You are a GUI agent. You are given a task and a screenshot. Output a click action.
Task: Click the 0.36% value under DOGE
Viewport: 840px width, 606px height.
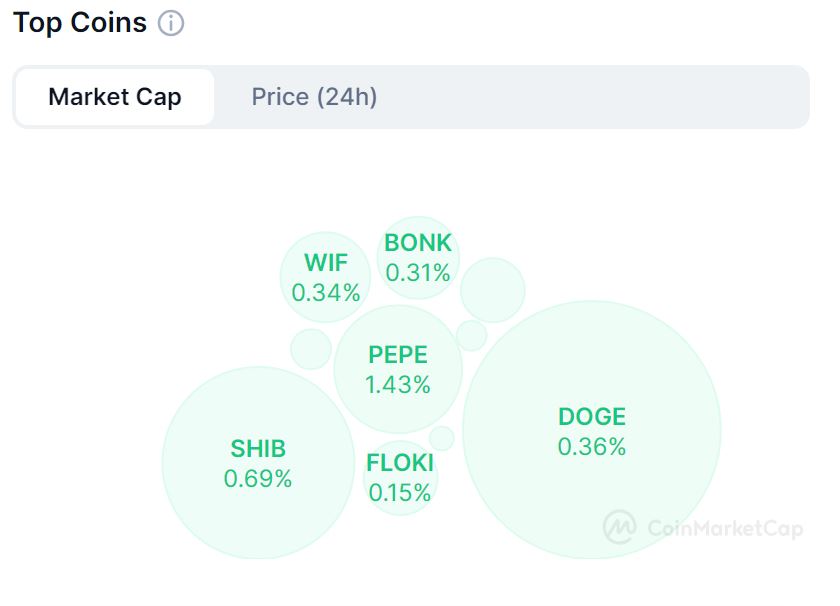[x=592, y=447]
